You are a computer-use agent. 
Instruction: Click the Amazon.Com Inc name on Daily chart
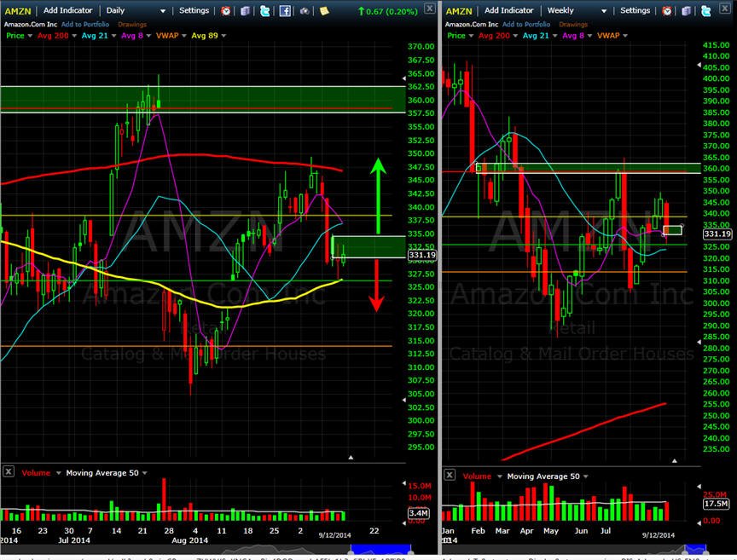[x=31, y=25]
